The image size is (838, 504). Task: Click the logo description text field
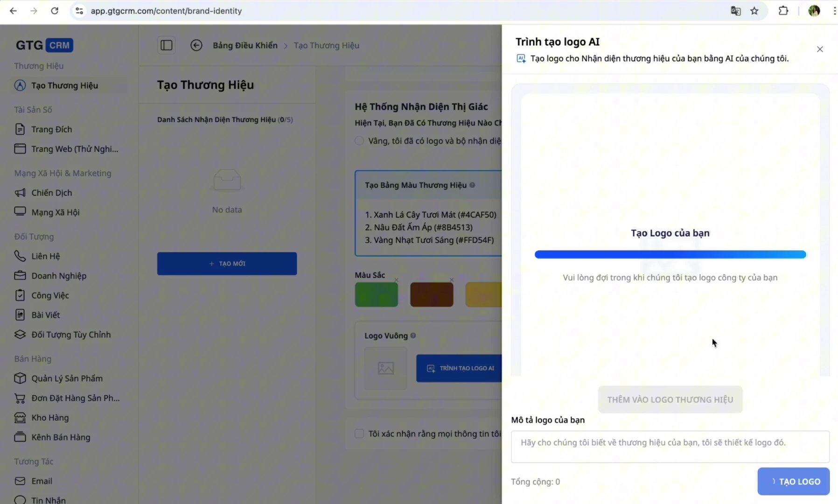(x=670, y=447)
